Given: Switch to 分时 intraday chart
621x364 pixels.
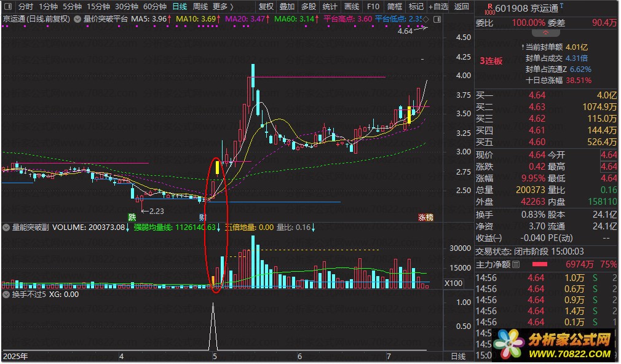Looking at the screenshot, I should click(26, 6).
